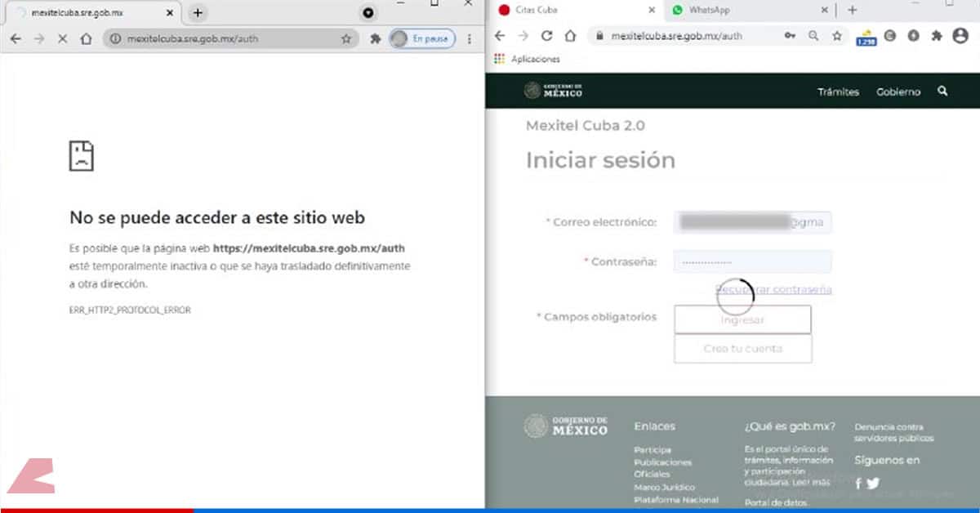The height and width of the screenshot is (513, 980).
Task: Click the right window's address bar URL
Action: (x=676, y=36)
